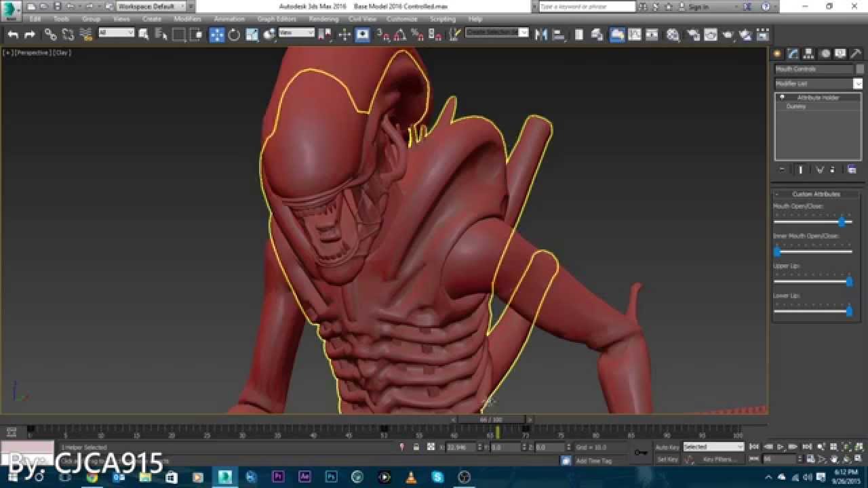Toggle the 3D Snaps button

(382, 35)
